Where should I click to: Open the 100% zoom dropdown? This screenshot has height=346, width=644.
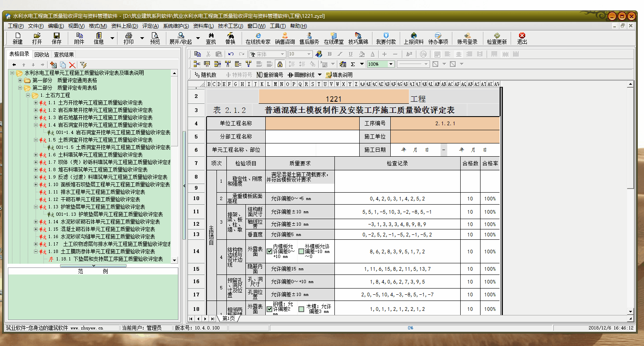[391, 64]
